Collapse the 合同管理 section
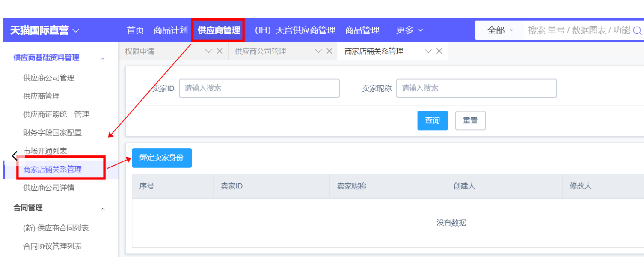 103,209
